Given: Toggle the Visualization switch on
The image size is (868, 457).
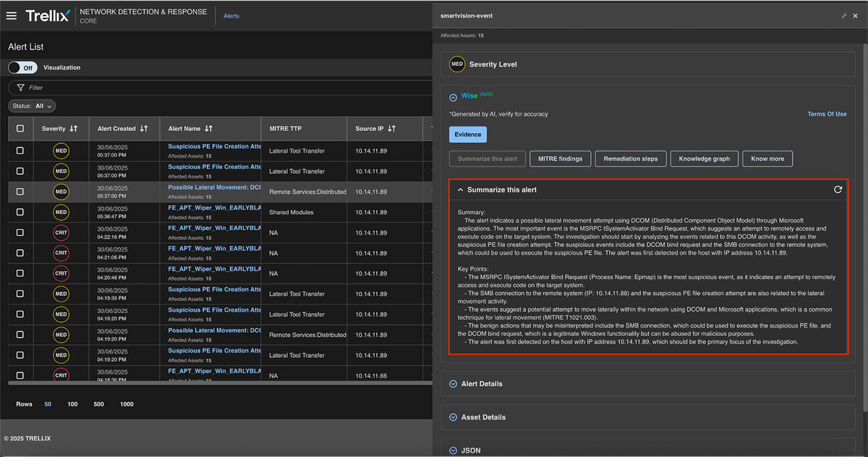Looking at the screenshot, I should [x=22, y=67].
